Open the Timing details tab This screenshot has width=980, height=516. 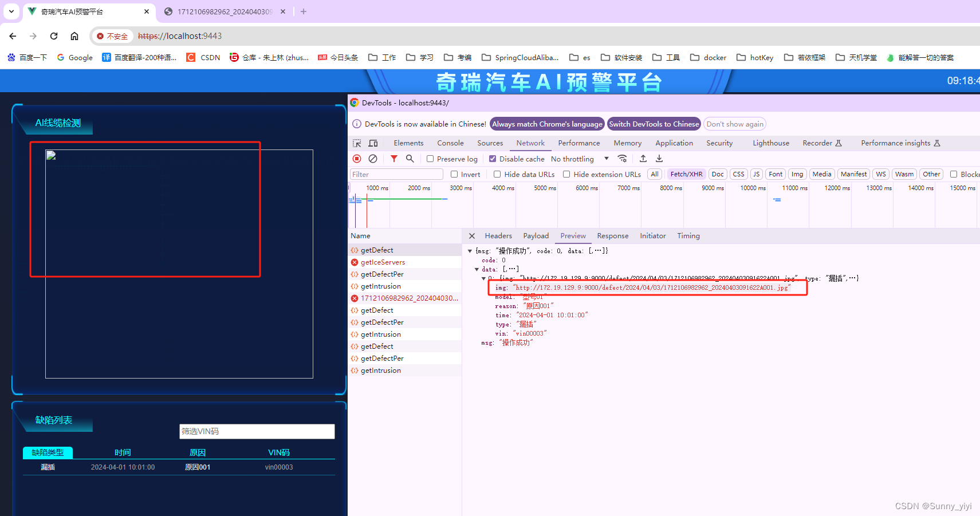[688, 236]
